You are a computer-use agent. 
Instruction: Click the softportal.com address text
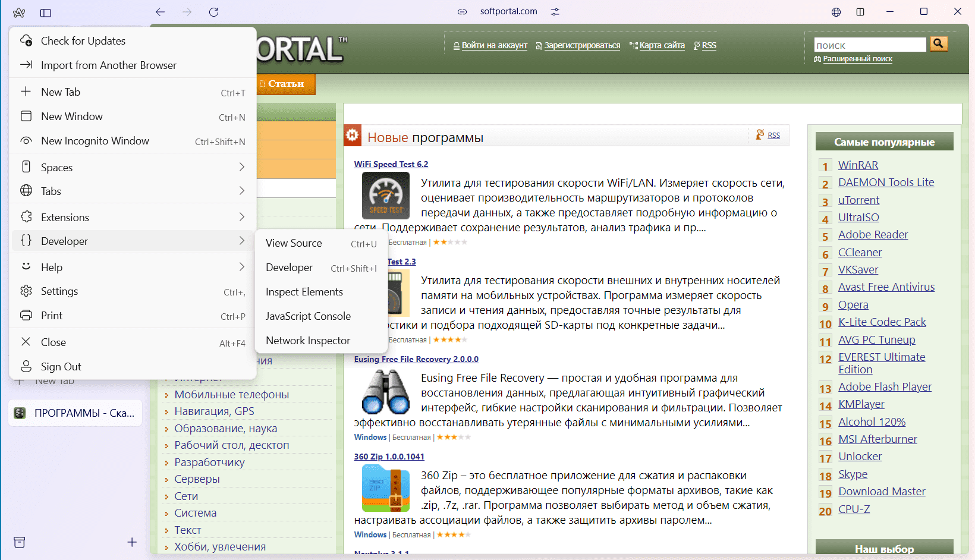pyautogui.click(x=509, y=11)
